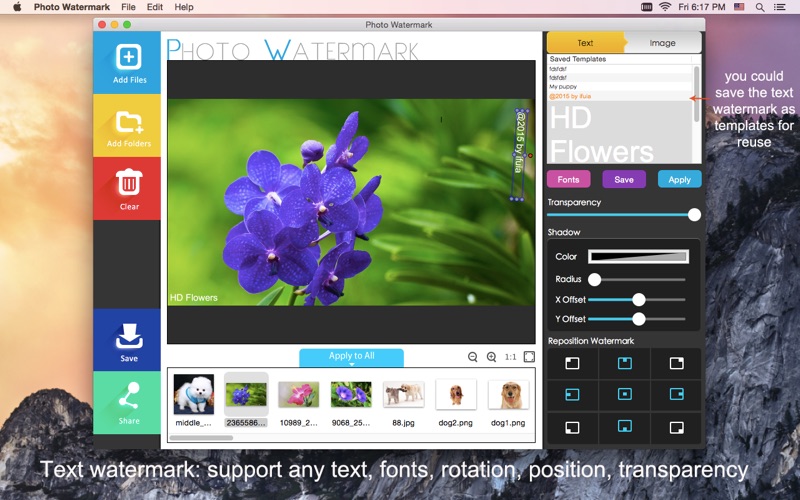Open Spotlight search in menu bar
Viewport: 800px width, 500px height.
[x=760, y=7]
